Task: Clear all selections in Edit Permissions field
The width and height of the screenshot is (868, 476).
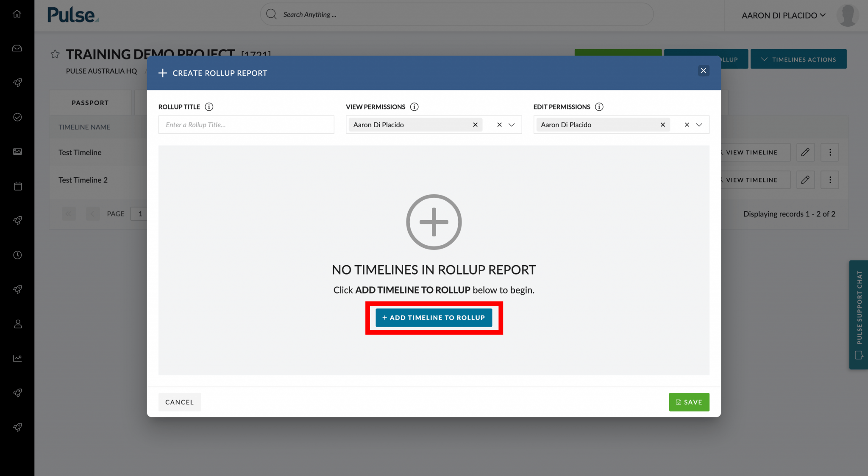Action: click(687, 125)
